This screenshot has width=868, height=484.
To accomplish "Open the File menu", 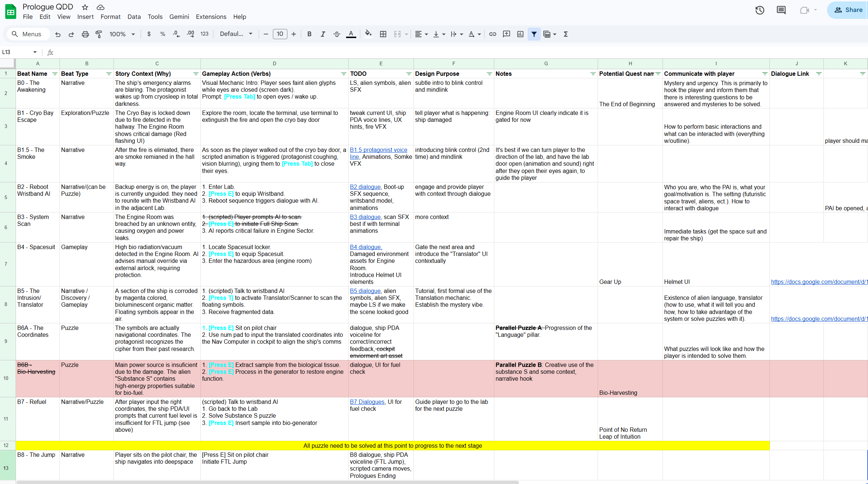I will tap(28, 17).
